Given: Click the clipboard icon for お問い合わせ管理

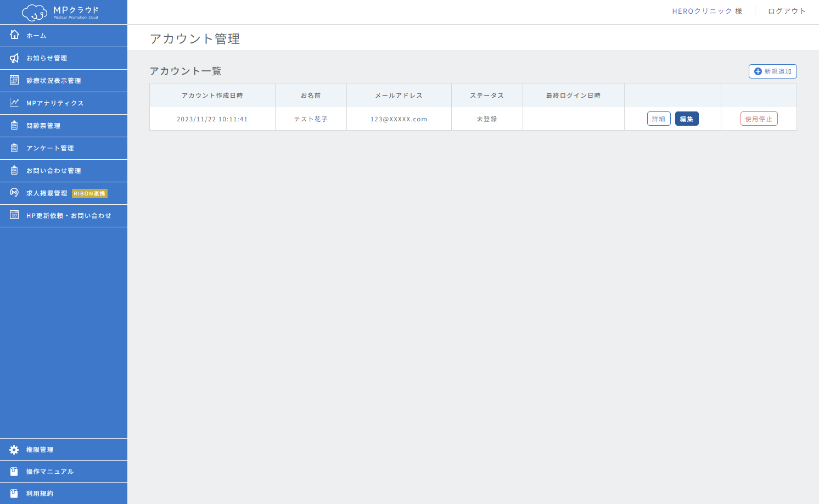Looking at the screenshot, I should pos(14,170).
